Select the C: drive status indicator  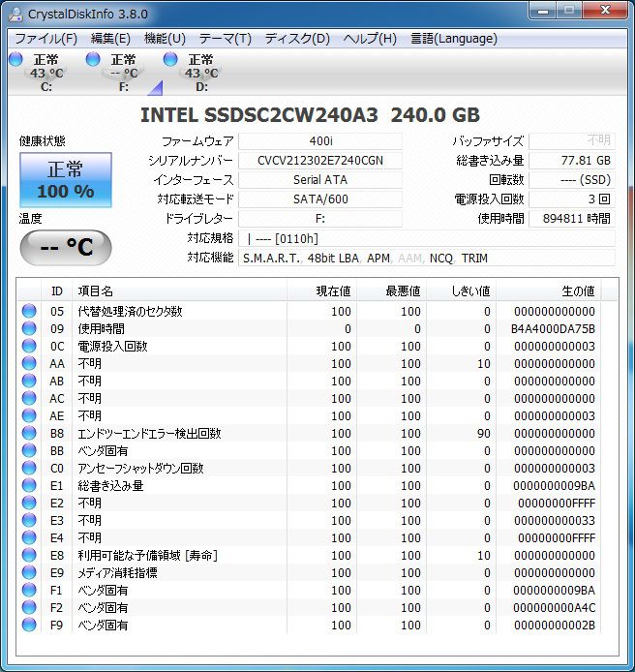pyautogui.click(x=39, y=73)
